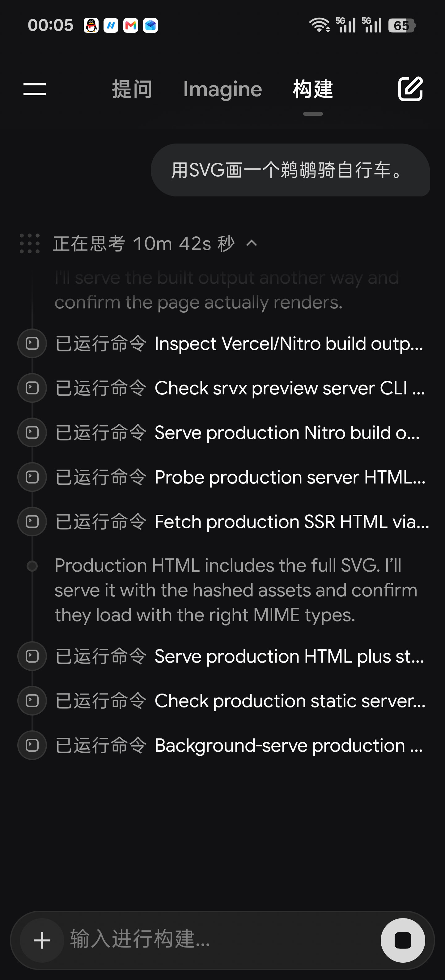Click command icon beside Inspect Vercel/Nitro build

32,344
